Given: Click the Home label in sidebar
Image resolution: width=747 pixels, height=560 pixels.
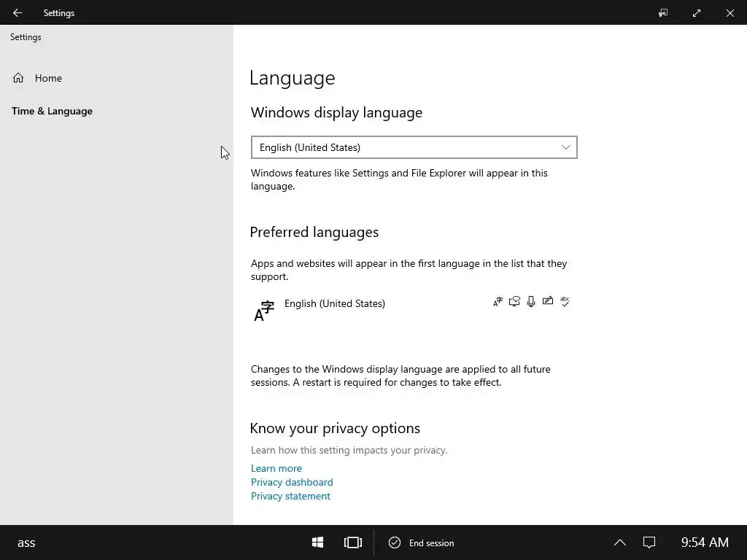Looking at the screenshot, I should [48, 78].
